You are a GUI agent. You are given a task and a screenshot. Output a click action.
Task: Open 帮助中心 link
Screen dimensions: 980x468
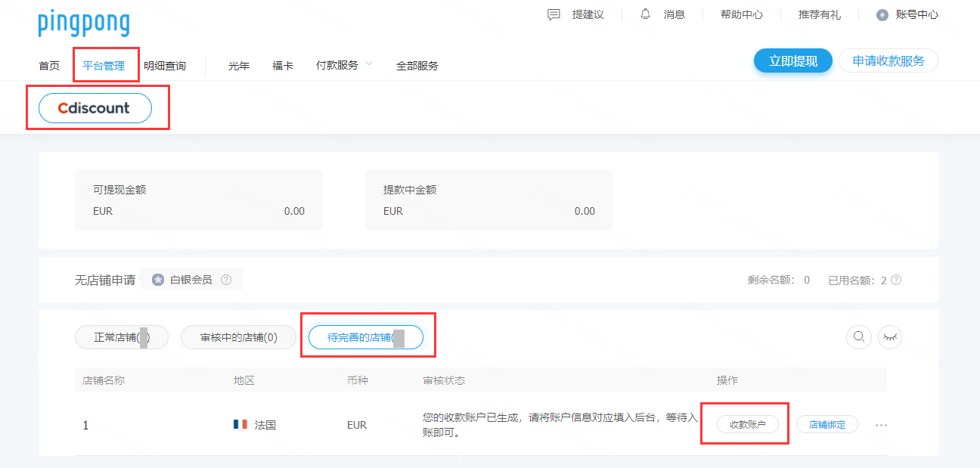coord(742,14)
